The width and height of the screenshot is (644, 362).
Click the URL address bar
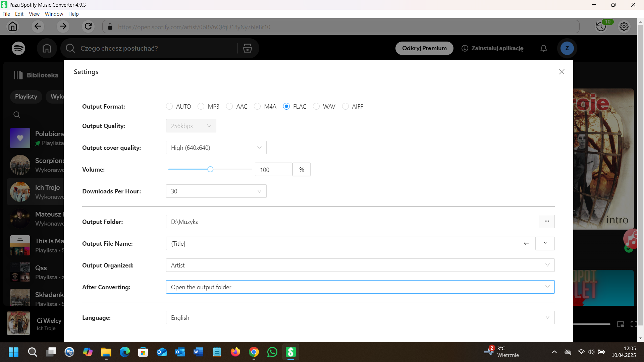pyautogui.click(x=341, y=27)
